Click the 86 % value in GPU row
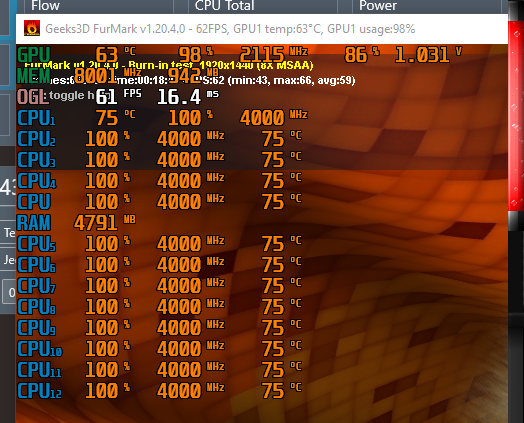The width and height of the screenshot is (524, 423). pos(362,54)
